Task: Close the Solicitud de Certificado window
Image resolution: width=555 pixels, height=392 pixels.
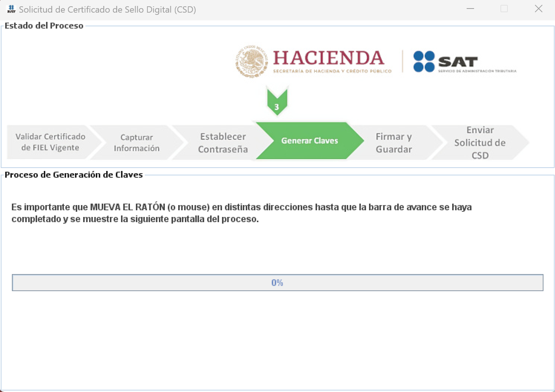Action: pyautogui.click(x=539, y=9)
